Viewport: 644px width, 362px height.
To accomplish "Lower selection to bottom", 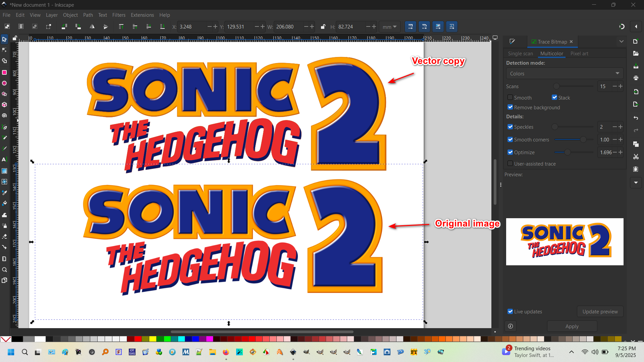I will coord(162,26).
